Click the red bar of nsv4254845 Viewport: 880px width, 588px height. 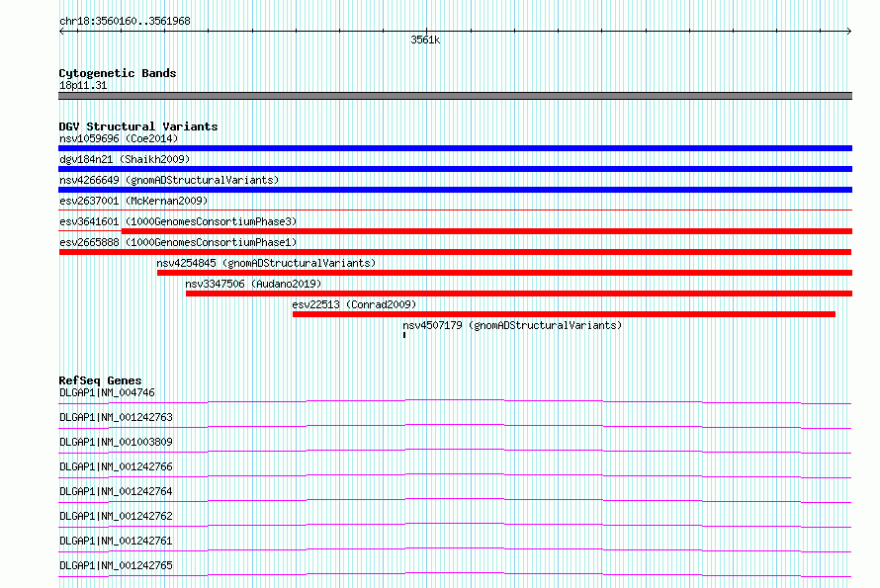click(x=504, y=273)
